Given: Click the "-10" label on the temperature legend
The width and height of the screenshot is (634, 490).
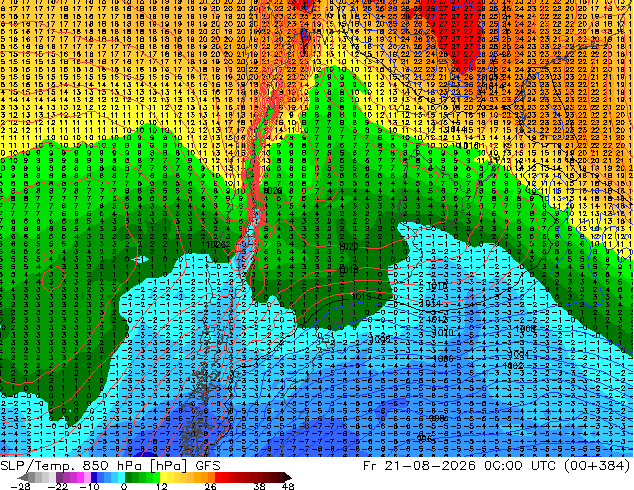Looking at the screenshot, I should coord(89,486).
